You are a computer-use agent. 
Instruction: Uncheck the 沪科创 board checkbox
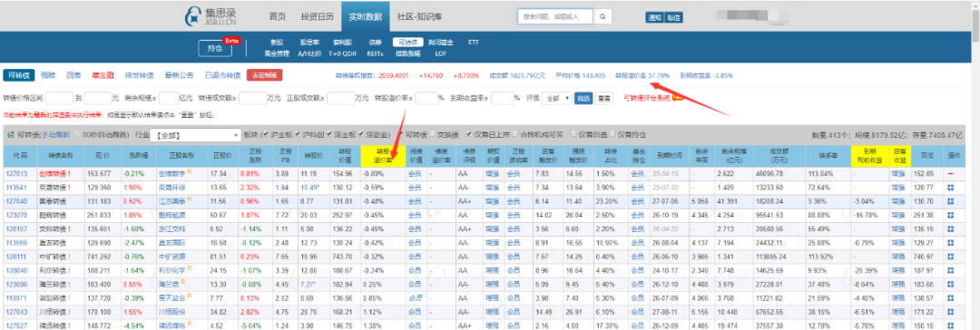click(x=299, y=134)
